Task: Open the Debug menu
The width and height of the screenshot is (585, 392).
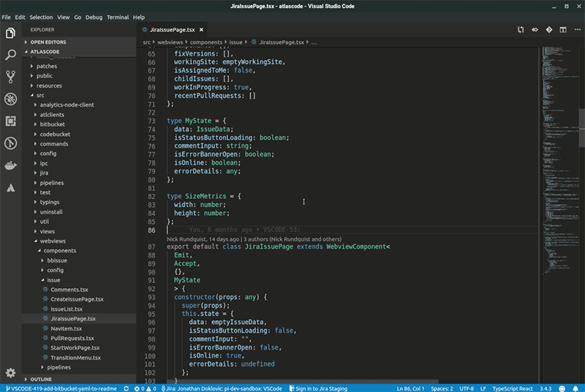Action: (x=94, y=17)
